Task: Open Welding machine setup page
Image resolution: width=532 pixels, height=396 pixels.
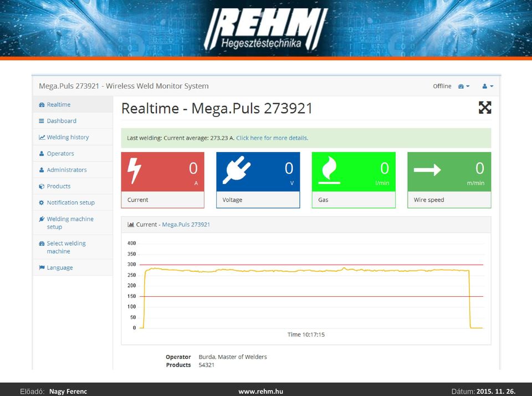Action: coord(73,223)
